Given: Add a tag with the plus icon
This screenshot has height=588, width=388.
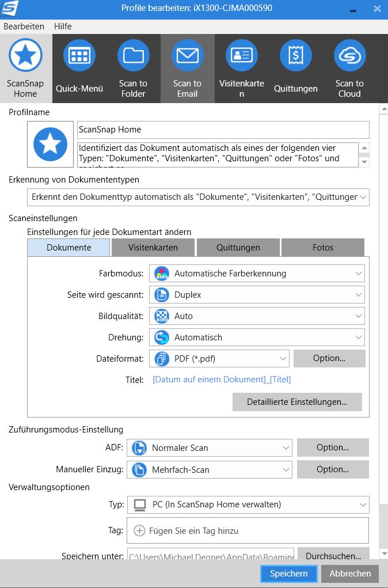Looking at the screenshot, I should tap(139, 531).
